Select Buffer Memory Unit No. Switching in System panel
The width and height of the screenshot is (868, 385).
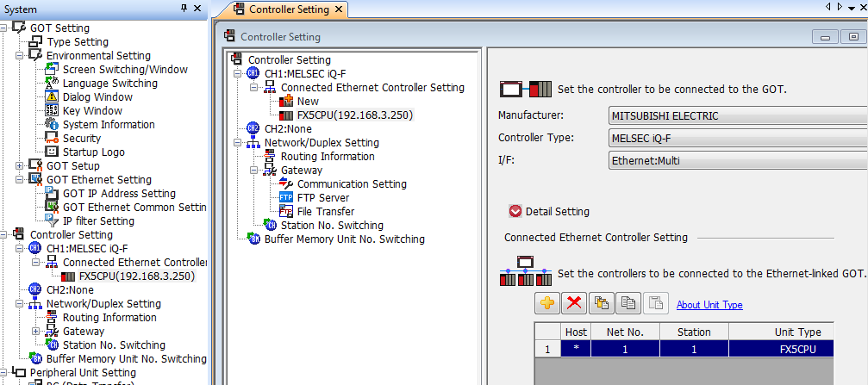click(127, 359)
